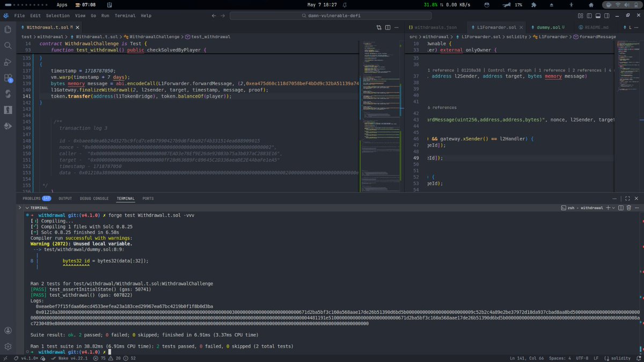Open the View menu
The height and width of the screenshot is (362, 644).
[x=80, y=16]
